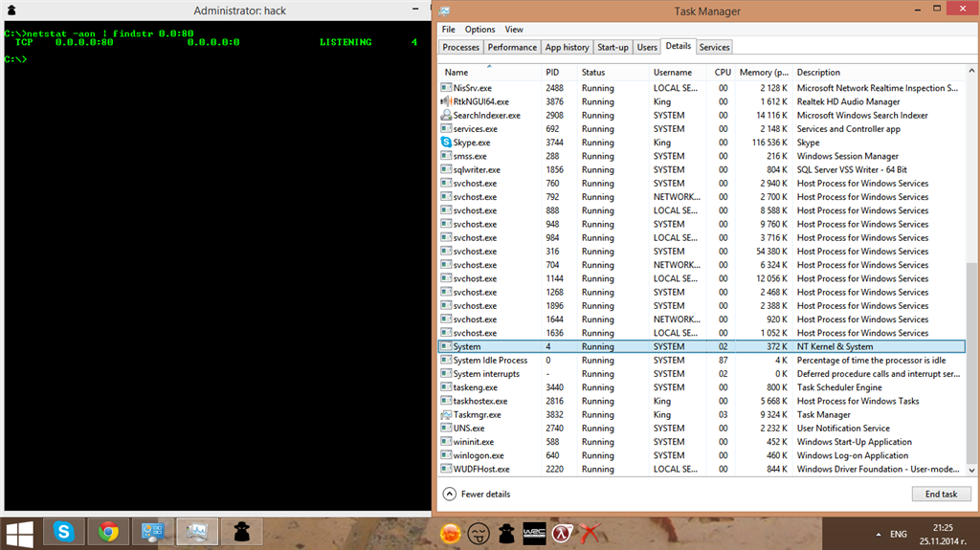Viewport: 980px width, 550px height.
Task: Click the Task Manager title-bar icon
Action: pyautogui.click(x=444, y=11)
